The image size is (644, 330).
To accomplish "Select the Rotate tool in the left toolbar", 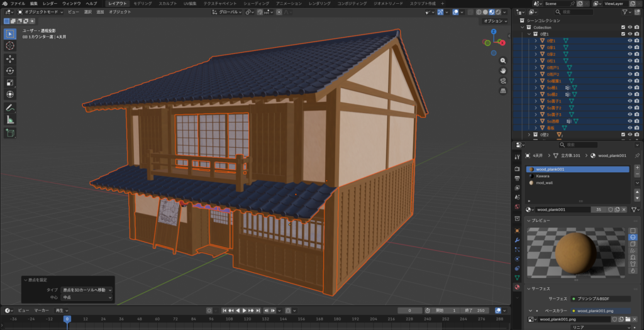I will (10, 70).
